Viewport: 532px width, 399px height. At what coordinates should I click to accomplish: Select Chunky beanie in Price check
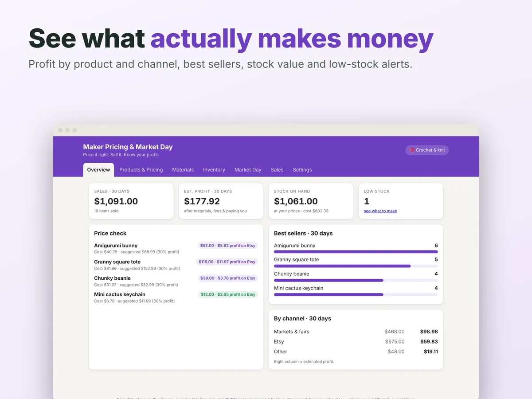pyautogui.click(x=112, y=278)
